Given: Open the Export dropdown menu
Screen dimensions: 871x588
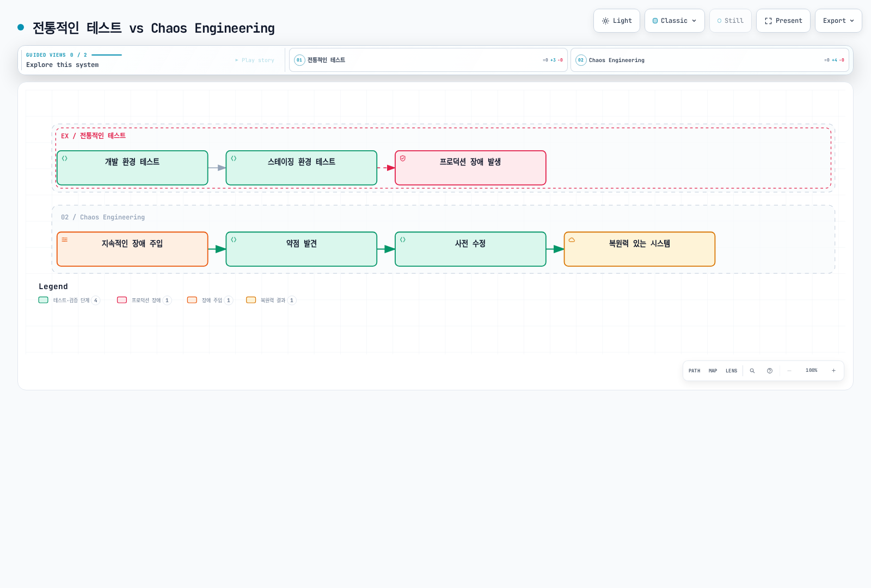Looking at the screenshot, I should tap(838, 21).
